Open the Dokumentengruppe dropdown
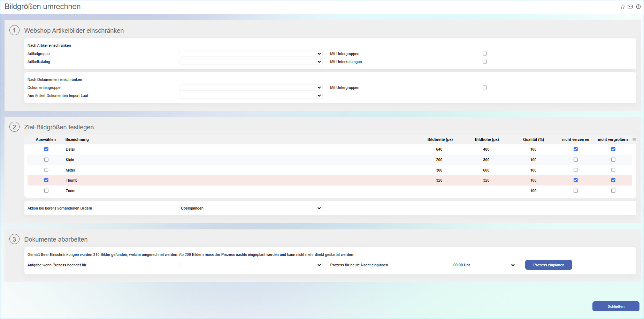 point(251,88)
